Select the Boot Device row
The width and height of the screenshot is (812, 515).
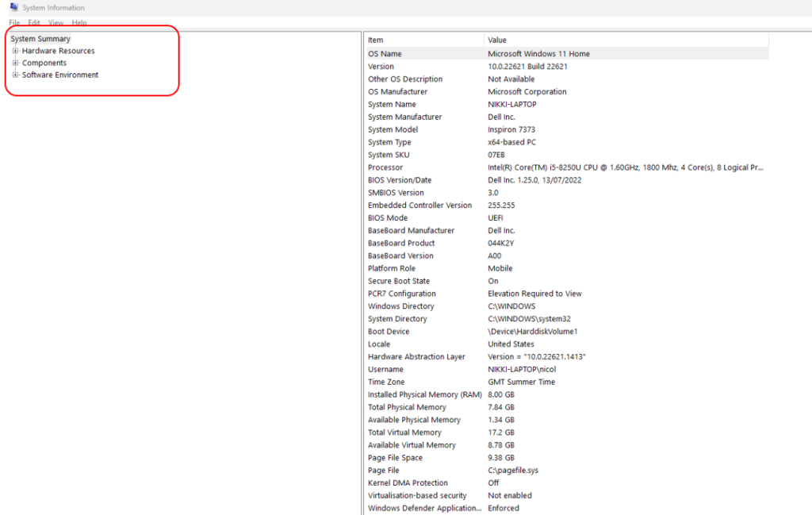click(567, 332)
